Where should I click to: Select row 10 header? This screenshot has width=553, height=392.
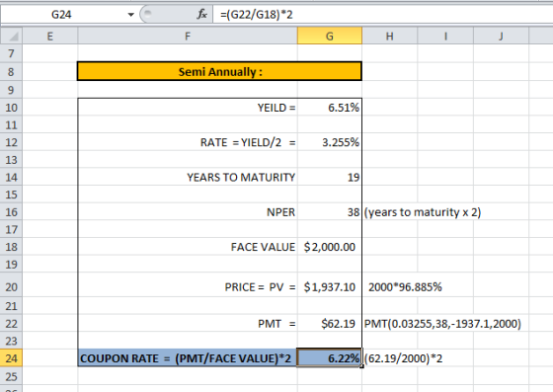click(11, 108)
